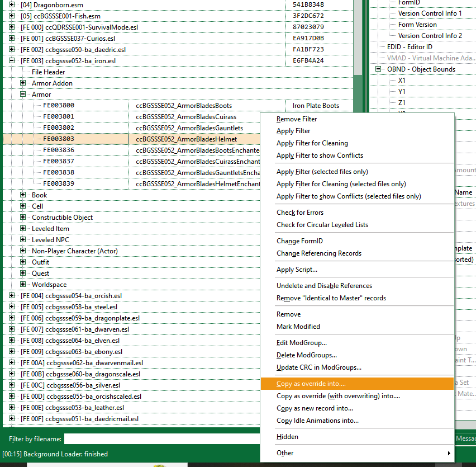Expand the Book group
This screenshot has height=467, width=476.
point(23,195)
